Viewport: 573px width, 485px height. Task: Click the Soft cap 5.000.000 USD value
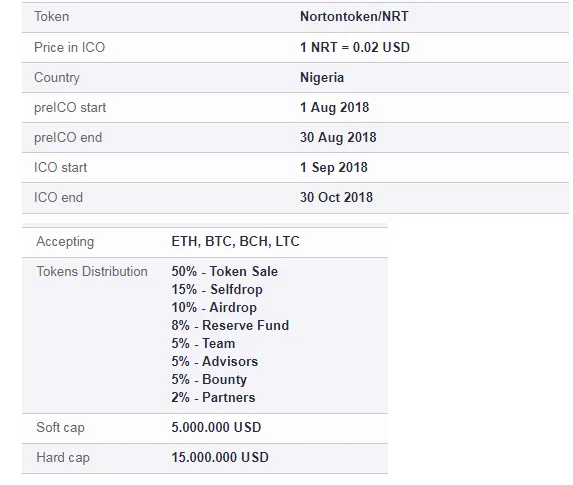point(216,427)
